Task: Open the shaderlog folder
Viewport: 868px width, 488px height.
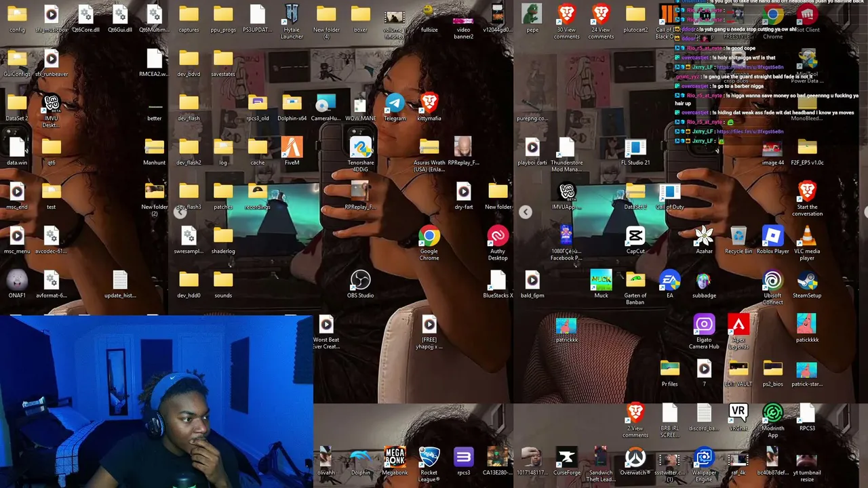Action: click(x=223, y=236)
